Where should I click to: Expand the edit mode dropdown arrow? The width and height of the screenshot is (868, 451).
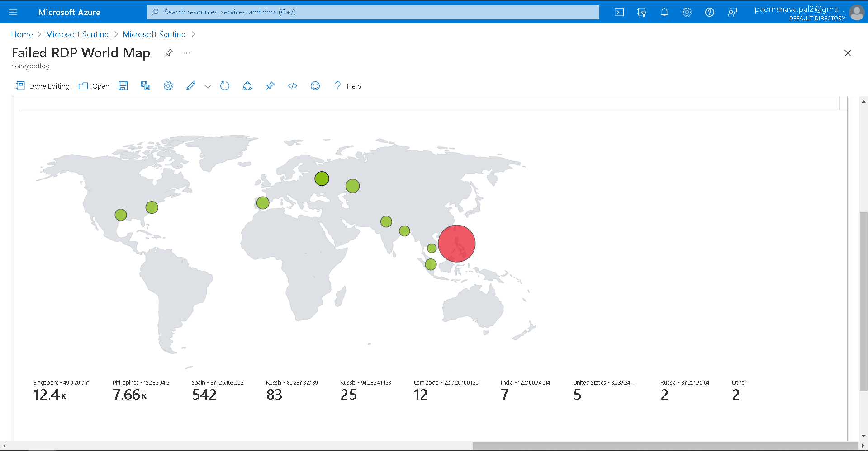click(x=208, y=86)
